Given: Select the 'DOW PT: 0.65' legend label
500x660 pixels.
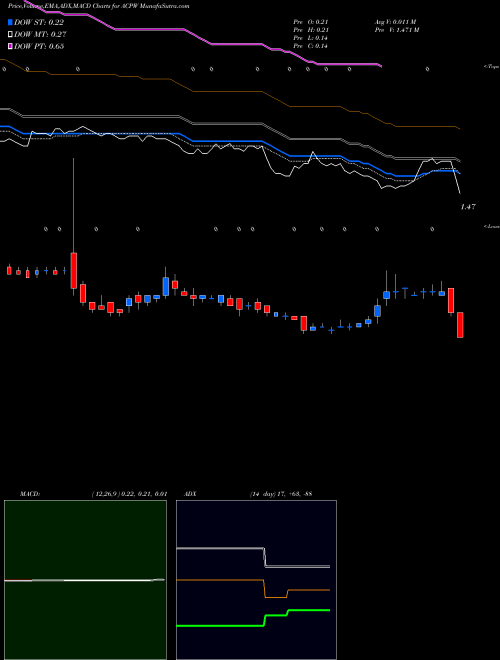Looking at the screenshot, I should pyautogui.click(x=39, y=46).
